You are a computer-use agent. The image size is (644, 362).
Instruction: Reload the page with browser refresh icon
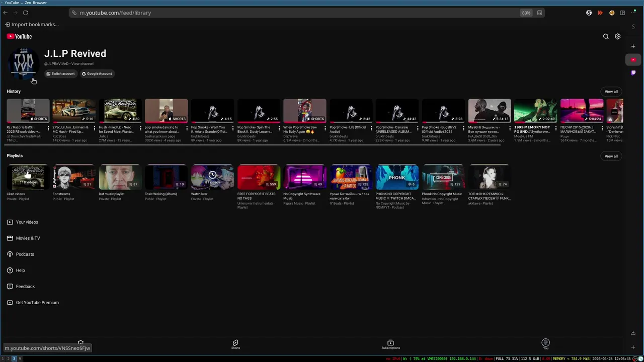[x=25, y=13]
